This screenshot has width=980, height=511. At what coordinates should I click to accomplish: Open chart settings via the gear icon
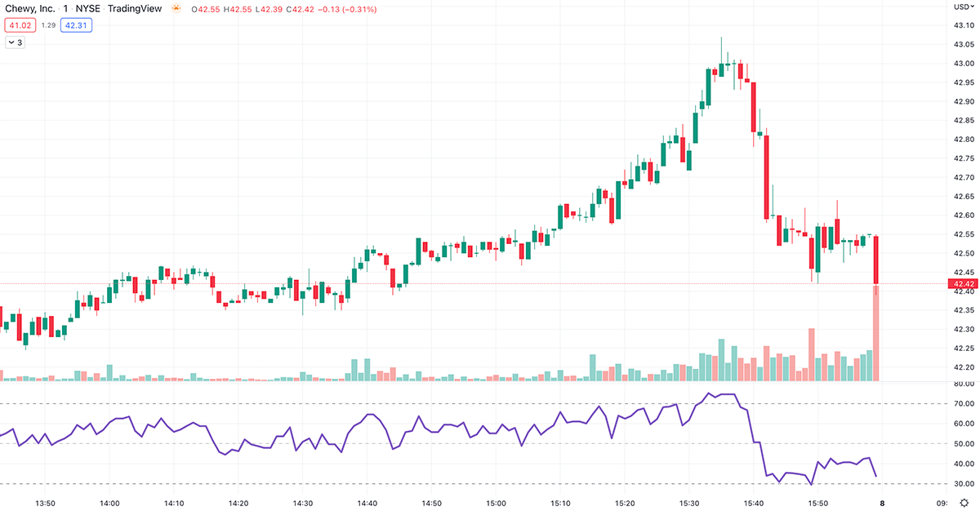(964, 504)
